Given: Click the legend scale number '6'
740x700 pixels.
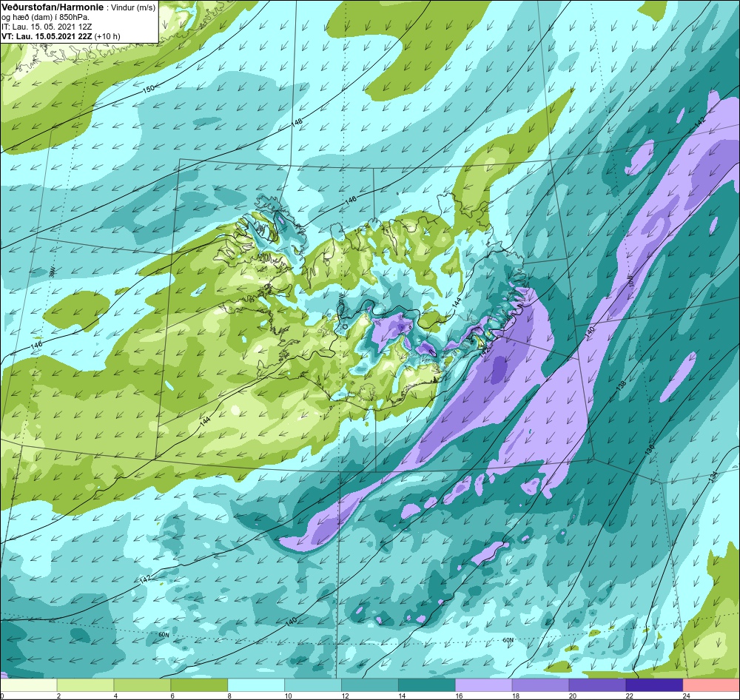Looking at the screenshot, I should tap(172, 696).
